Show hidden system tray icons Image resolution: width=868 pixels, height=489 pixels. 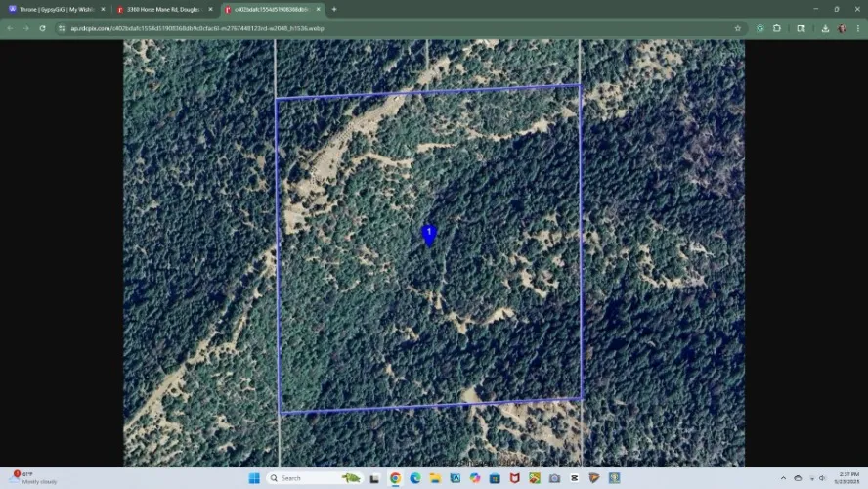[x=783, y=478]
